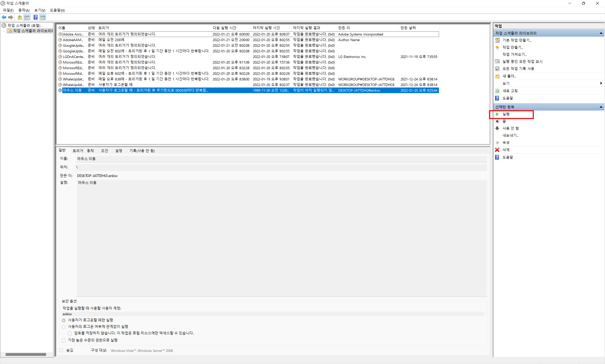Click the back arrow toolbar icon
The width and height of the screenshot is (605, 364).
click(4, 17)
